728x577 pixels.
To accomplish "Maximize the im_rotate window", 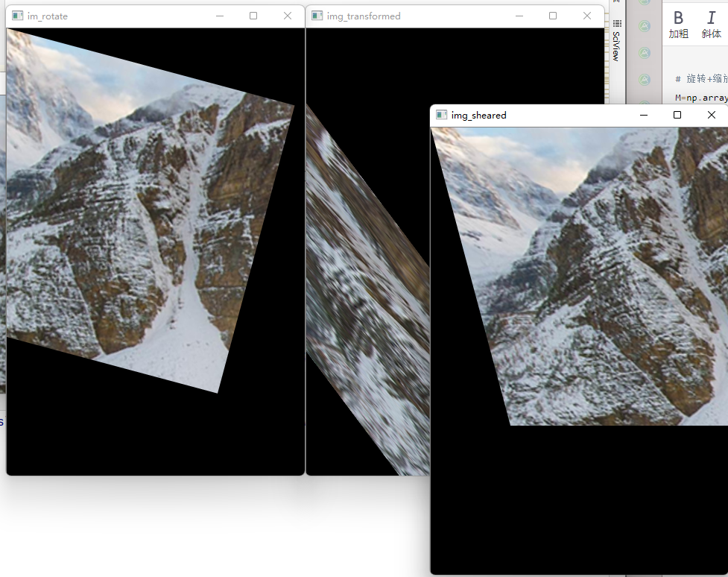I will [x=253, y=16].
